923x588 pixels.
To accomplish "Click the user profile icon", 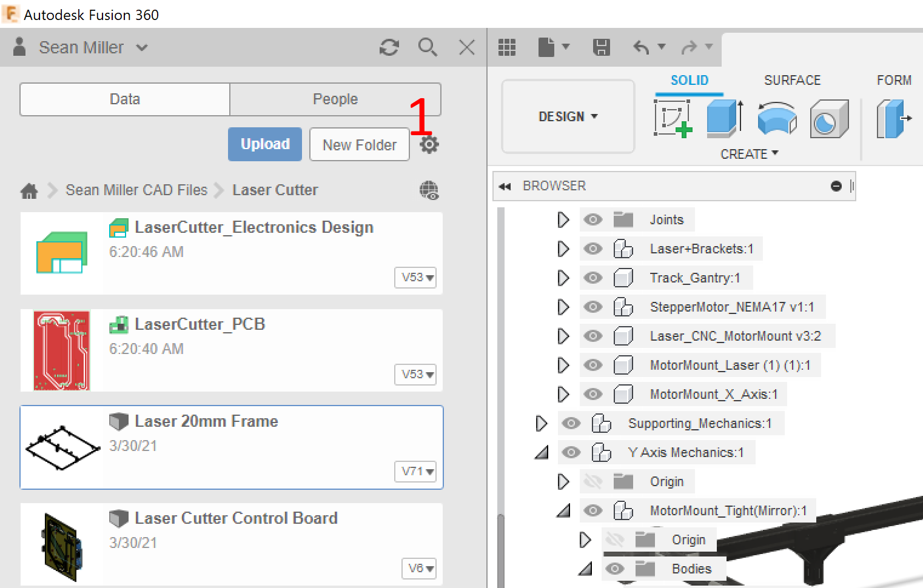I will [x=19, y=47].
